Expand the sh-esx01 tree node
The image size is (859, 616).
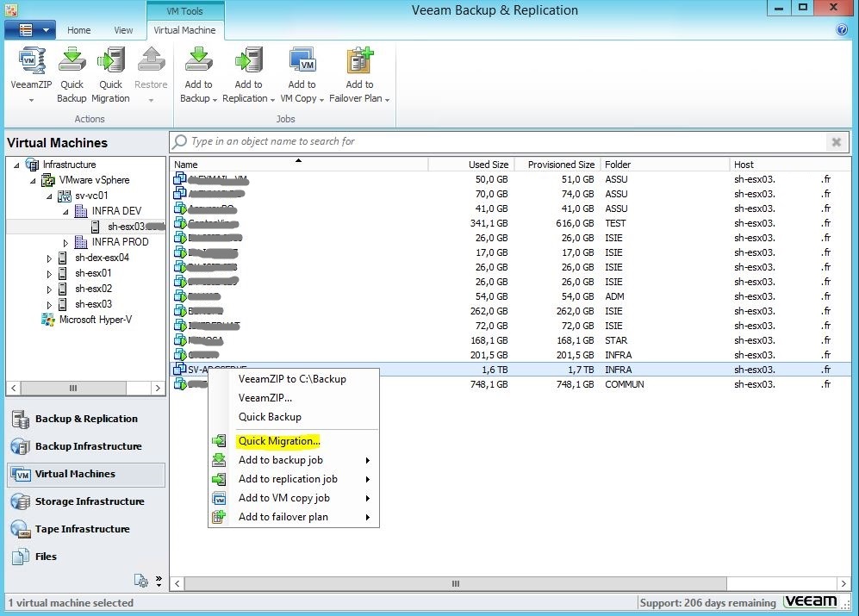click(49, 273)
